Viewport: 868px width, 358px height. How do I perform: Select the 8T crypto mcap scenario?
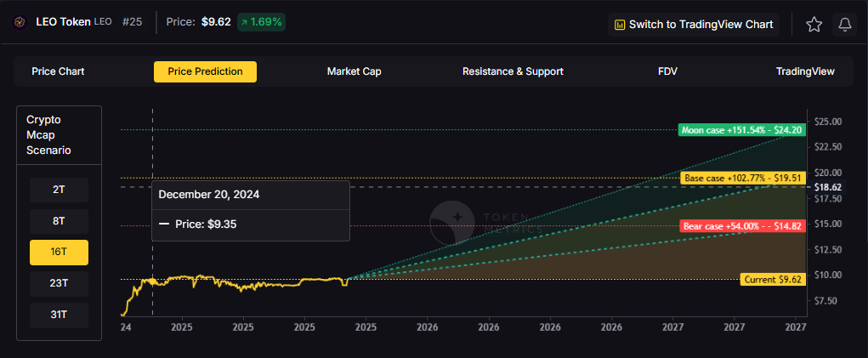pyautogui.click(x=59, y=221)
